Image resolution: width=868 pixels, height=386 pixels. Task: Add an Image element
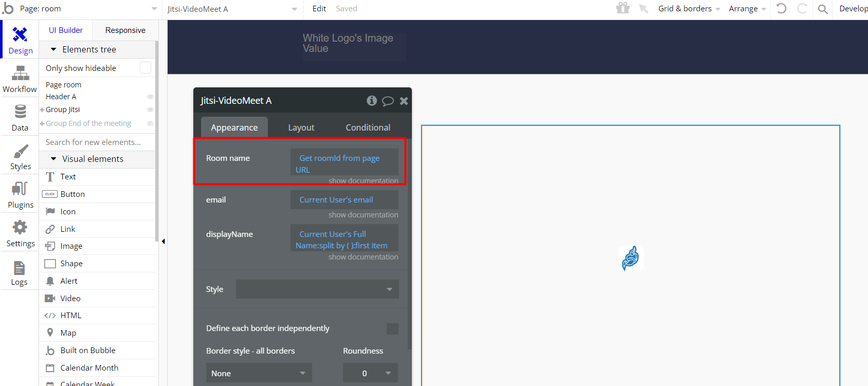click(x=98, y=246)
